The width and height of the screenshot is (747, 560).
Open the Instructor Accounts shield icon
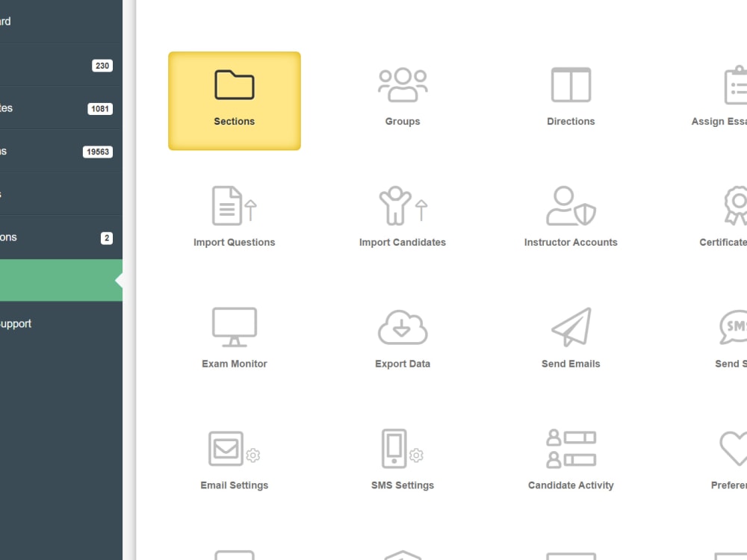point(571,206)
